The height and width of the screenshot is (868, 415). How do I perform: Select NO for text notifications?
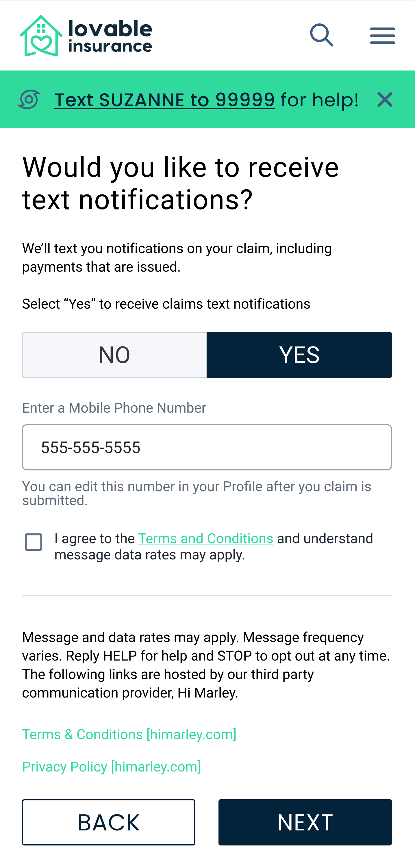click(x=114, y=355)
